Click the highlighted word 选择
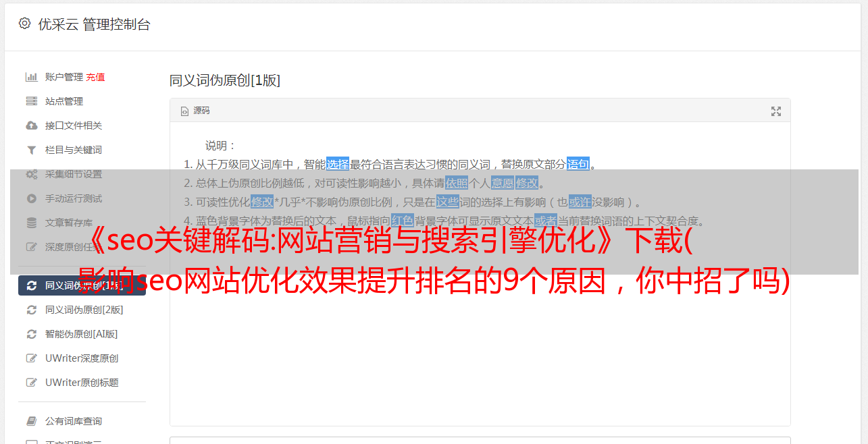868x444 pixels. pos(338,164)
